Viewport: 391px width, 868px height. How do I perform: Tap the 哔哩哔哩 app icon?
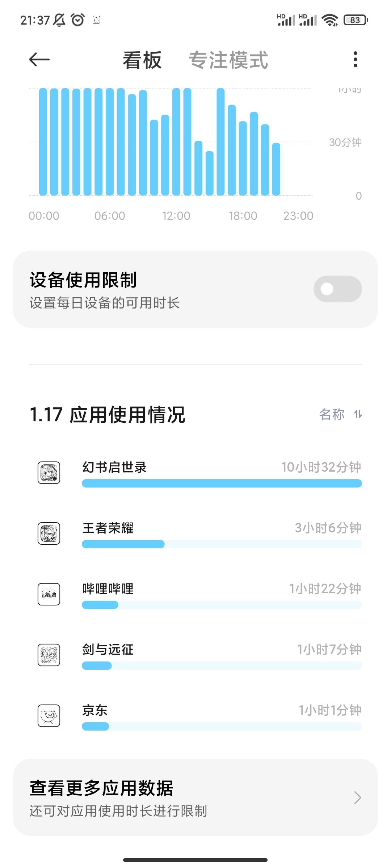coord(49,594)
